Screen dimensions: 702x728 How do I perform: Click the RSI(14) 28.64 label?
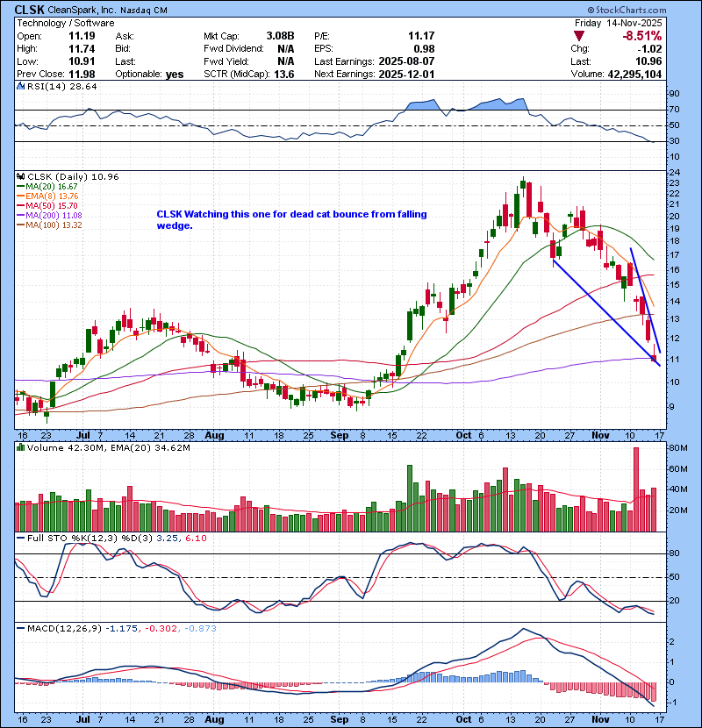tap(61, 86)
